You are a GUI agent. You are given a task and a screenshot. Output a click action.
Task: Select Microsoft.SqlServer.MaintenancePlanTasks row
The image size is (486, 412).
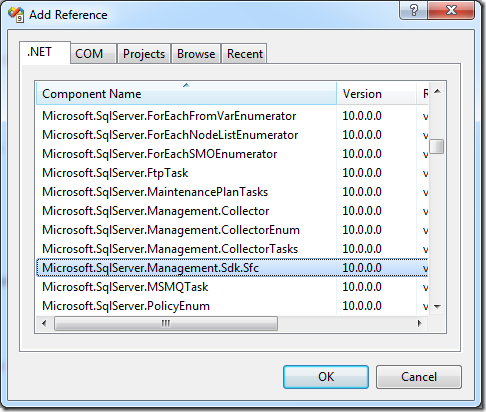(x=232, y=192)
